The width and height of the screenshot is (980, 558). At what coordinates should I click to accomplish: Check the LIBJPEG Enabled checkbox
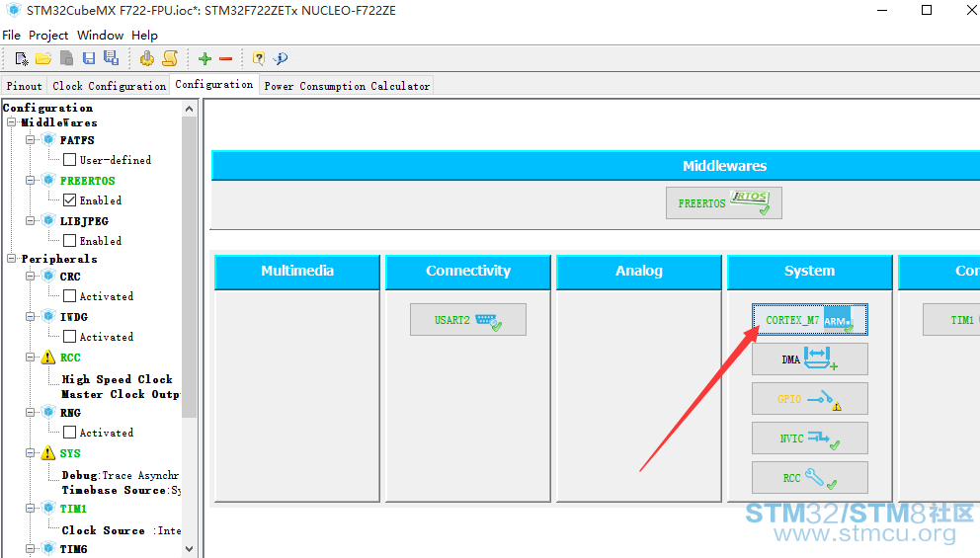[x=70, y=241]
